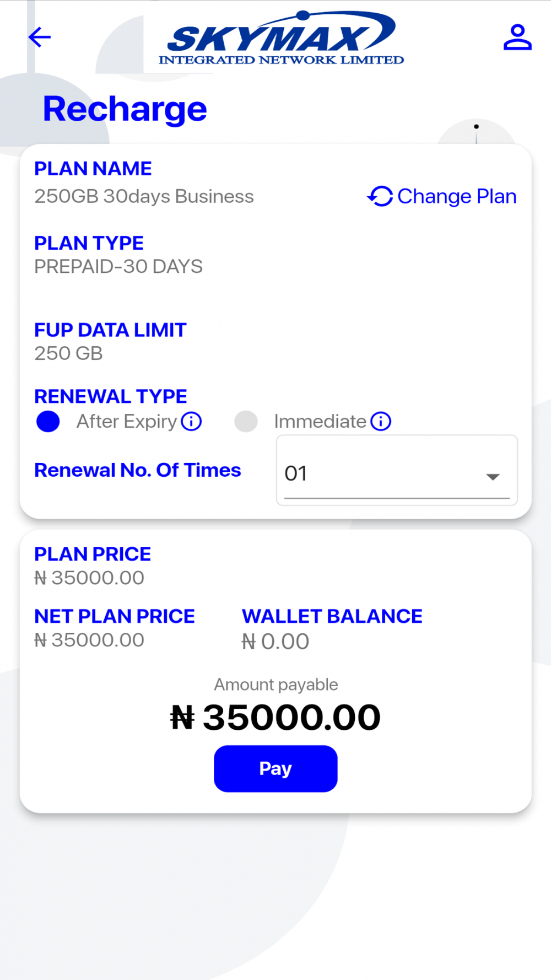Open the user profile icon
551x980 pixels.
point(517,37)
